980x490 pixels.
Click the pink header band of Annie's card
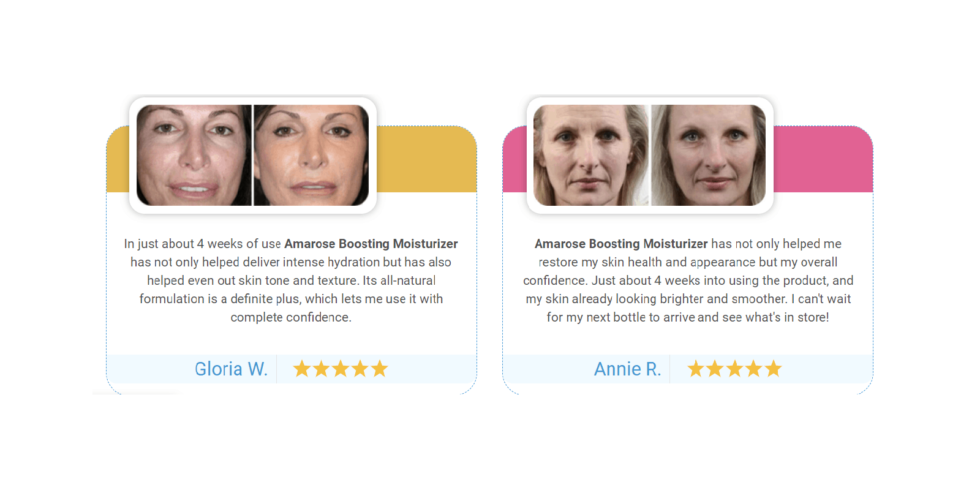point(823,159)
